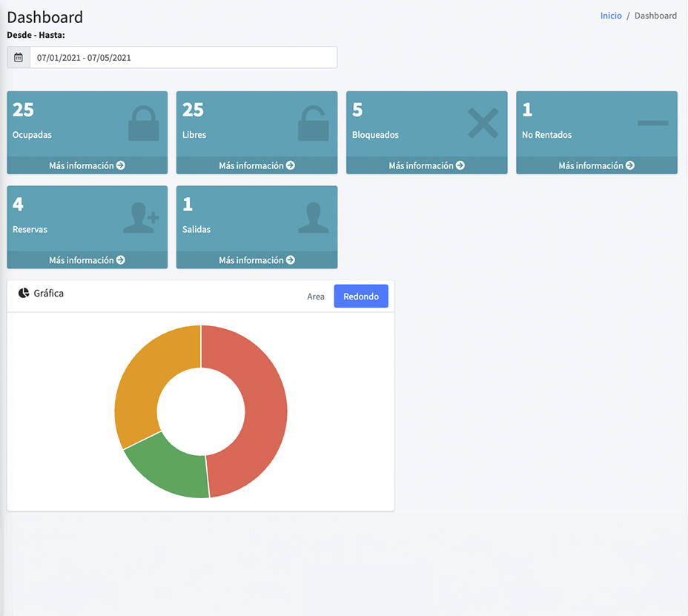Click the minus icon on No Rentados
The height and width of the screenshot is (616, 688).
652,122
